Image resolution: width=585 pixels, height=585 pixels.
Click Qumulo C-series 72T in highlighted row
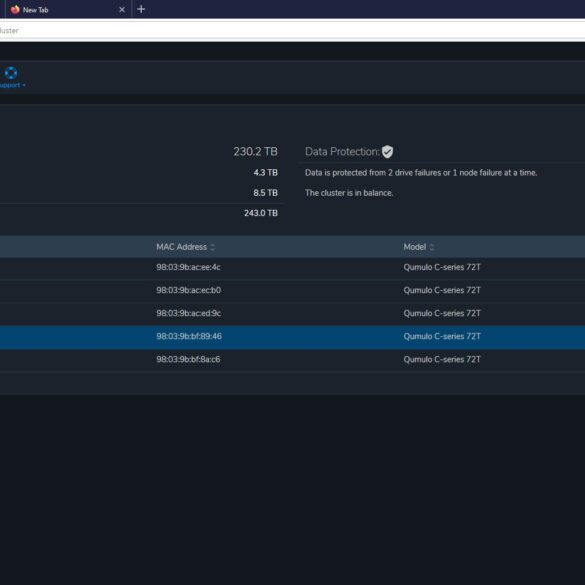442,337
